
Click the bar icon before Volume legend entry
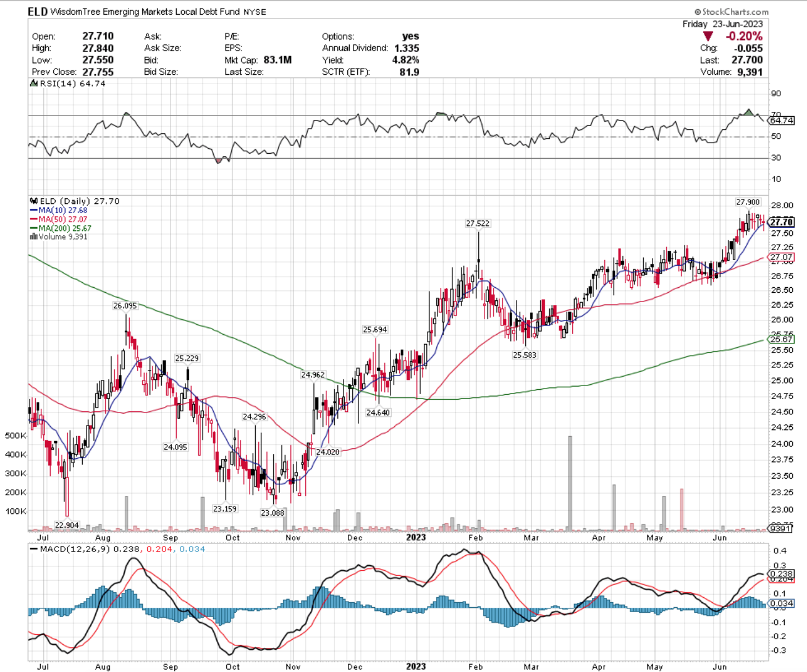34,237
